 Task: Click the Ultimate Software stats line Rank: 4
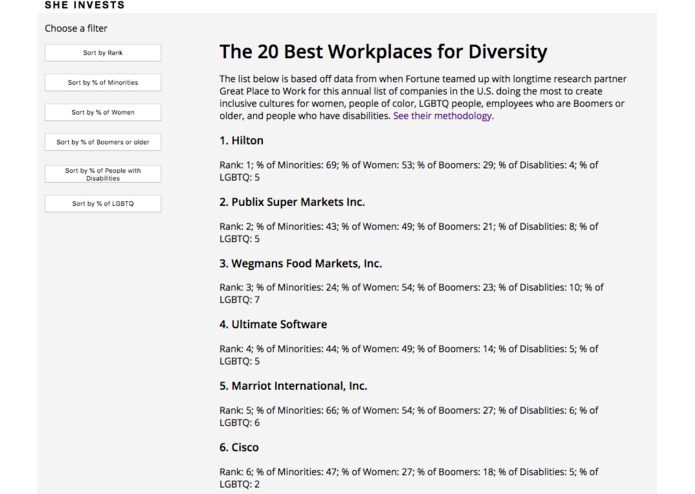[x=409, y=355]
